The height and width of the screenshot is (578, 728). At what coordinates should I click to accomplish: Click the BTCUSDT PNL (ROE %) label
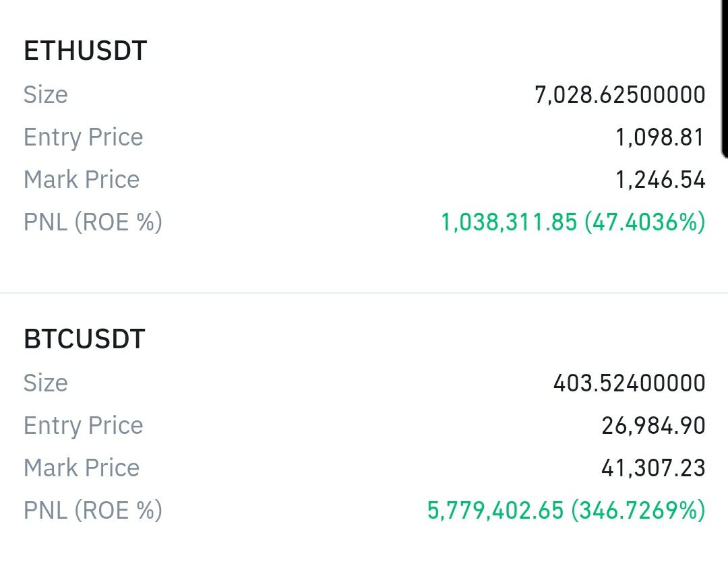point(93,510)
